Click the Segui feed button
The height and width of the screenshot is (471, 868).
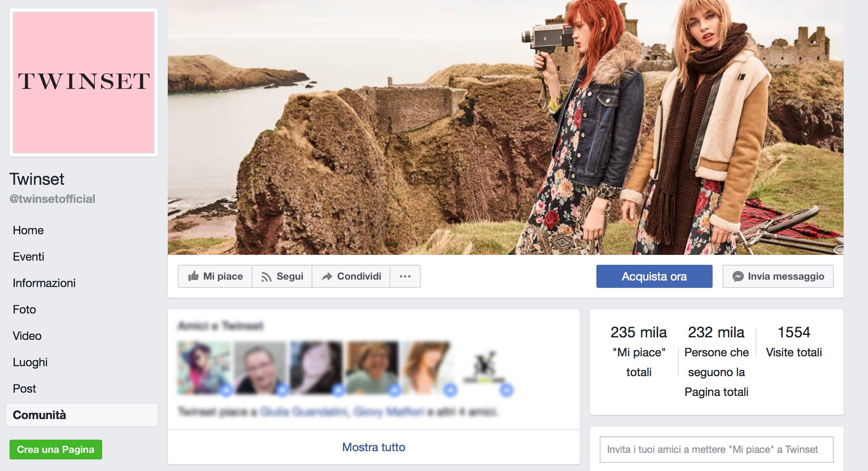[x=282, y=276]
